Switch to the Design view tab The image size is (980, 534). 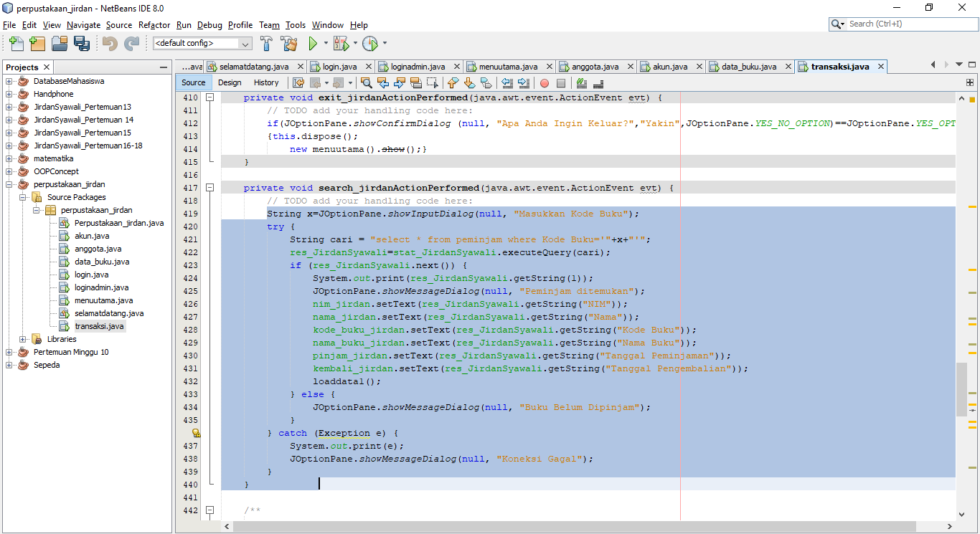pos(229,82)
